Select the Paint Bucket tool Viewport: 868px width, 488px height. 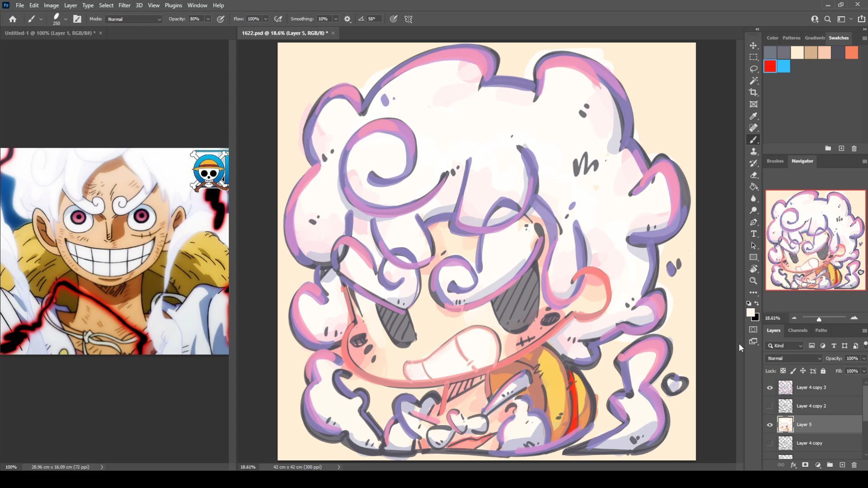point(754,187)
